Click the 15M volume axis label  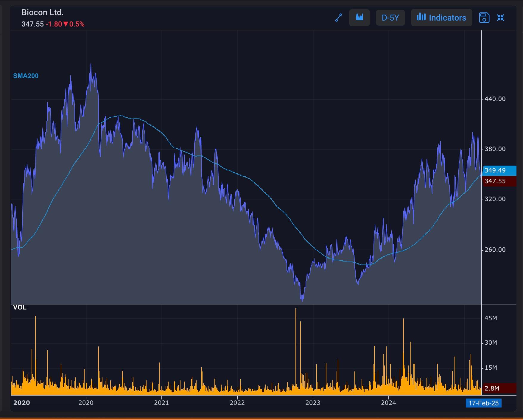tap(491, 368)
